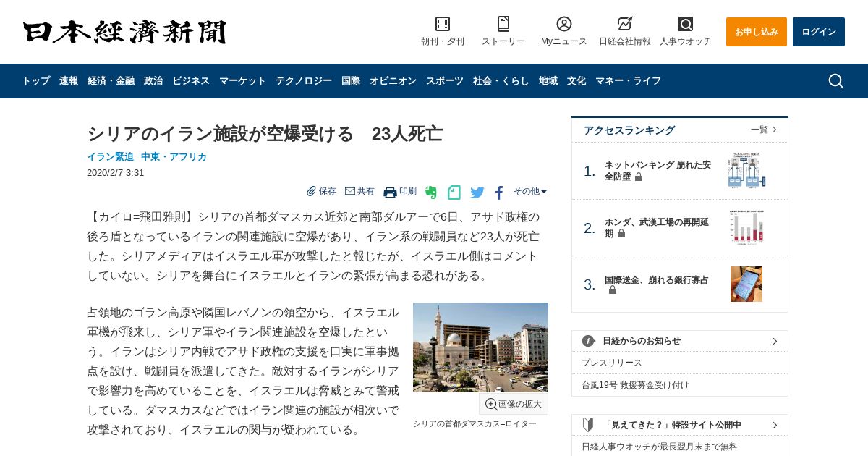This screenshot has height=456, width=868.
Task: Open the ビジネス navigation item
Action: [x=191, y=81]
